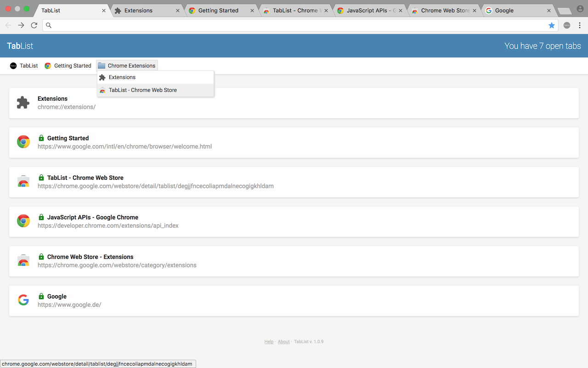This screenshot has height=368, width=588.
Task: Click Chrome Web Store - Extensions card title
Action: pyautogui.click(x=90, y=257)
